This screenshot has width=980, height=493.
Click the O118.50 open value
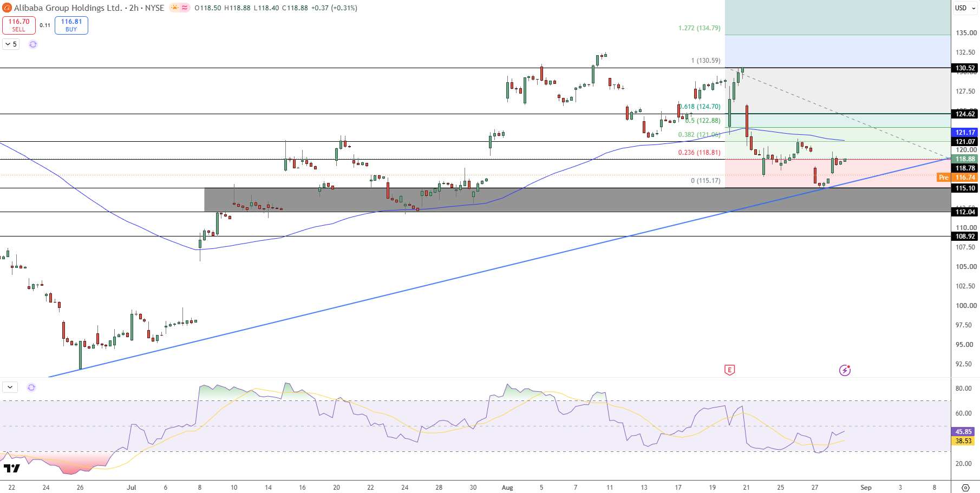point(208,8)
